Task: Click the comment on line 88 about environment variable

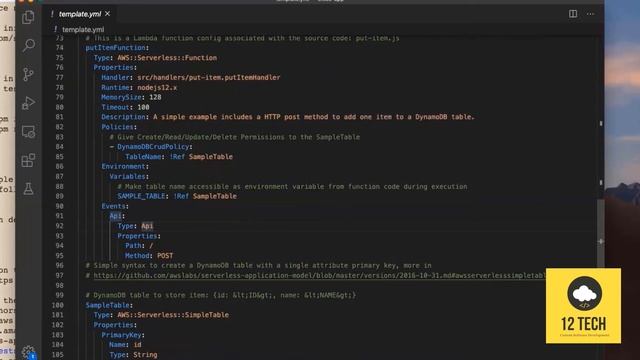Action: [292, 187]
